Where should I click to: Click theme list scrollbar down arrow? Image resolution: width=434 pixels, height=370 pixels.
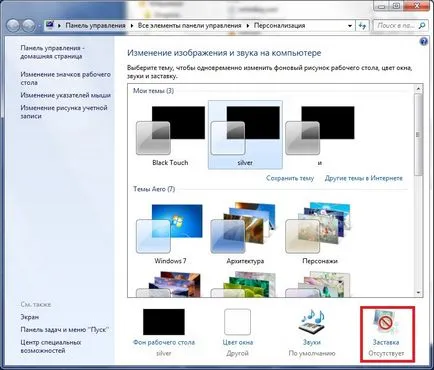click(x=418, y=293)
